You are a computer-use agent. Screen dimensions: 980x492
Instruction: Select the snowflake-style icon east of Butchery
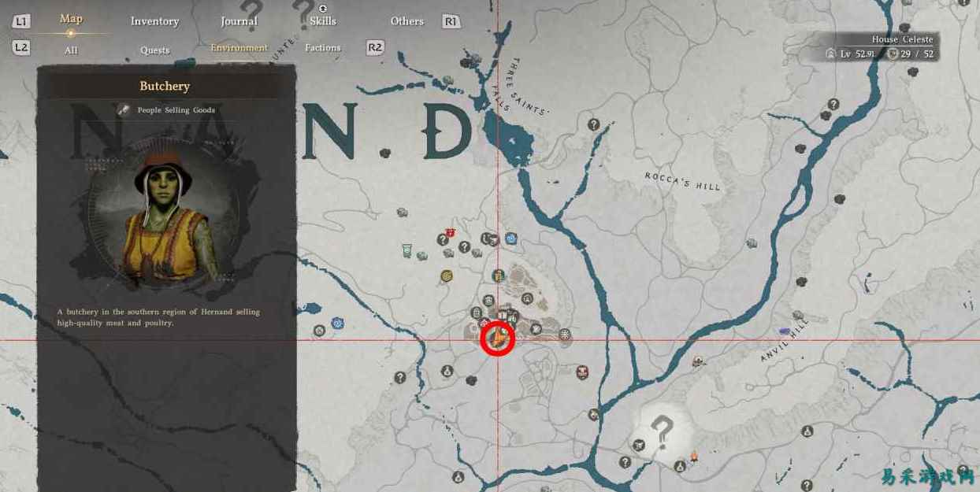coord(565,335)
